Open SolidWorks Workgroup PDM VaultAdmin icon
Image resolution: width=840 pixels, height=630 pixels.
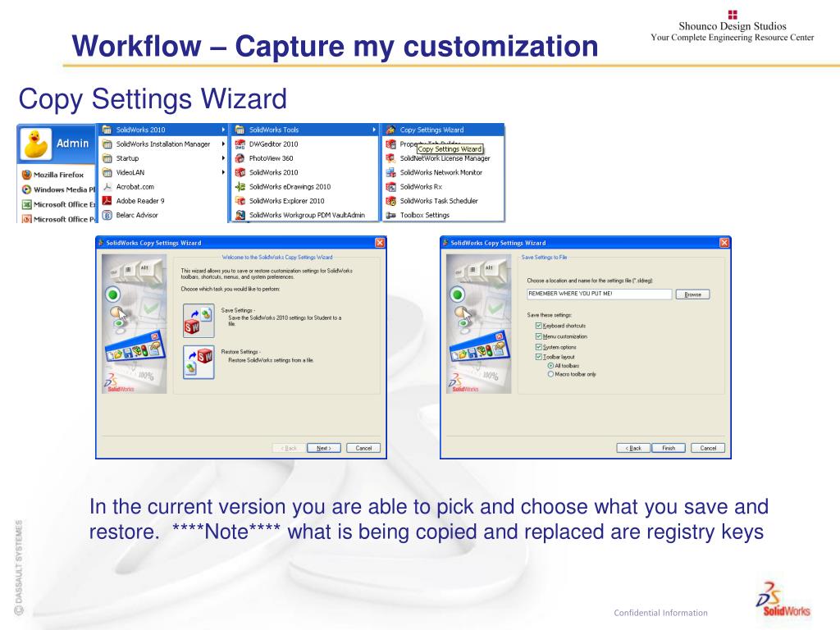tap(240, 215)
